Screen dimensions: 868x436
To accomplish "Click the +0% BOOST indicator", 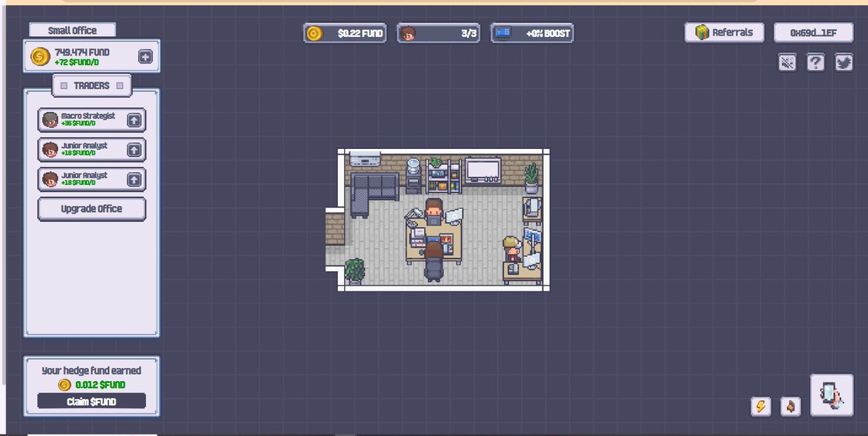I will click(x=532, y=33).
